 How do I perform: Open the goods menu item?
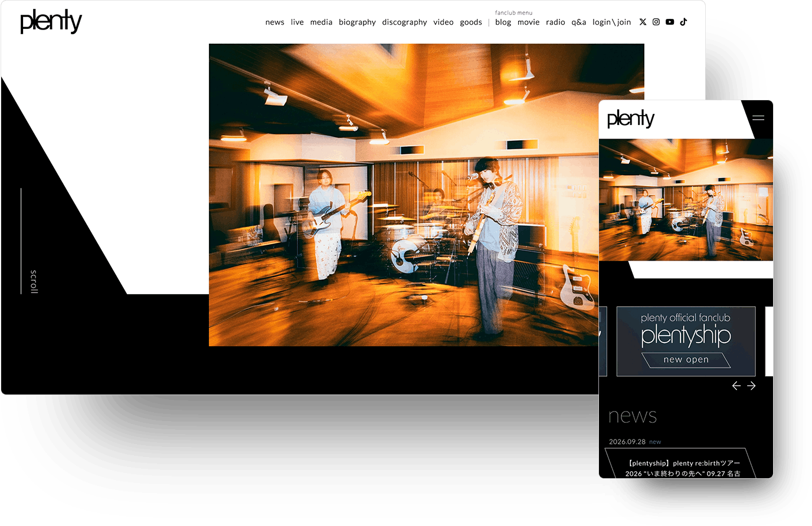[471, 22]
